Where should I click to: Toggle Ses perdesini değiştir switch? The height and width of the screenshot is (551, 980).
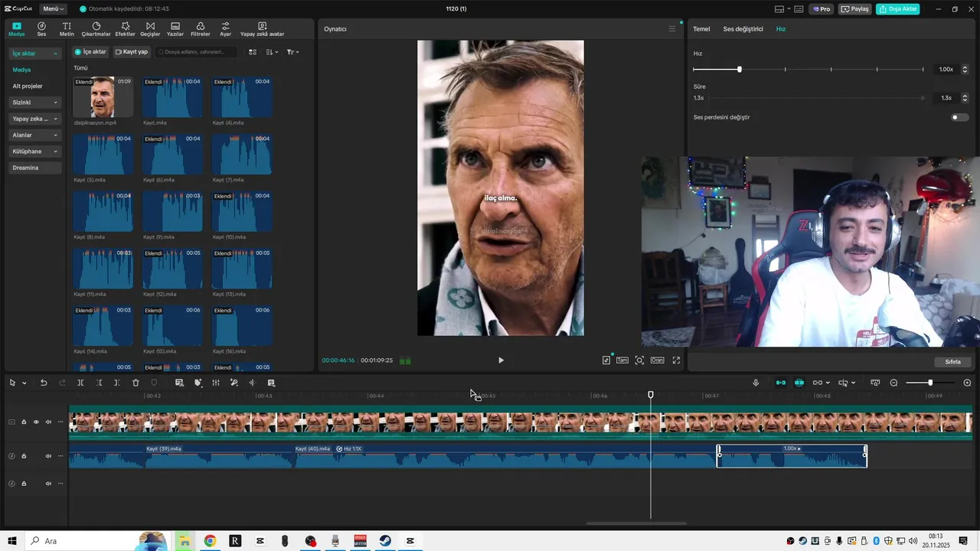(x=959, y=117)
